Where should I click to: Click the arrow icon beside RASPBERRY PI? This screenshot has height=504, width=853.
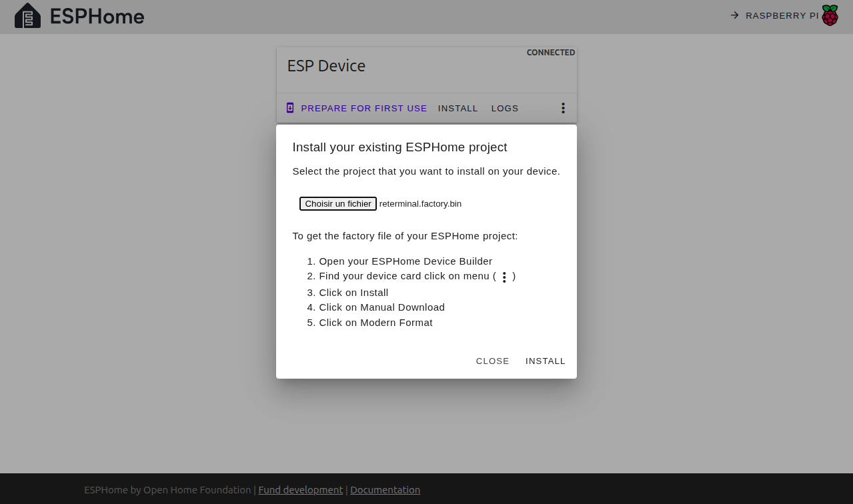734,15
